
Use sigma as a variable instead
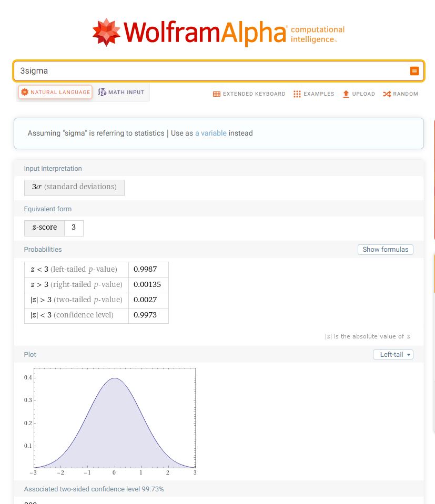click(211, 133)
